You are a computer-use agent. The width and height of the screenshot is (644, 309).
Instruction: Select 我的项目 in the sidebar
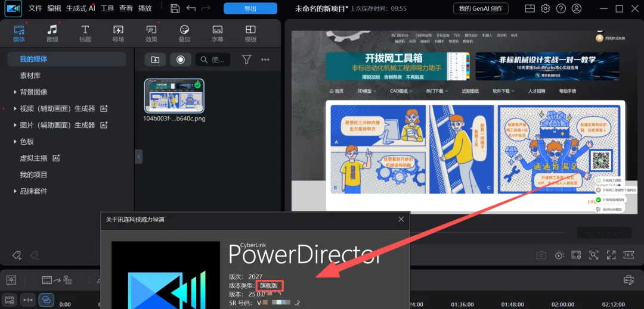pos(33,174)
